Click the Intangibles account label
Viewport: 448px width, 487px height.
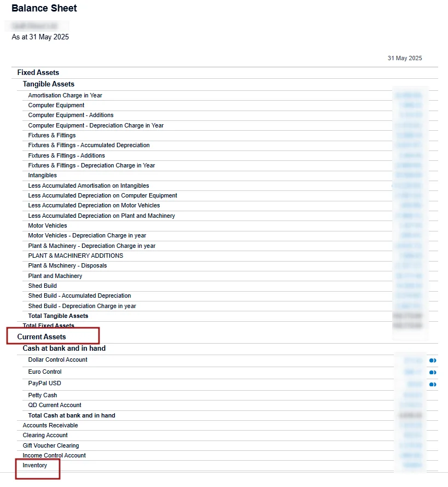[x=43, y=175]
